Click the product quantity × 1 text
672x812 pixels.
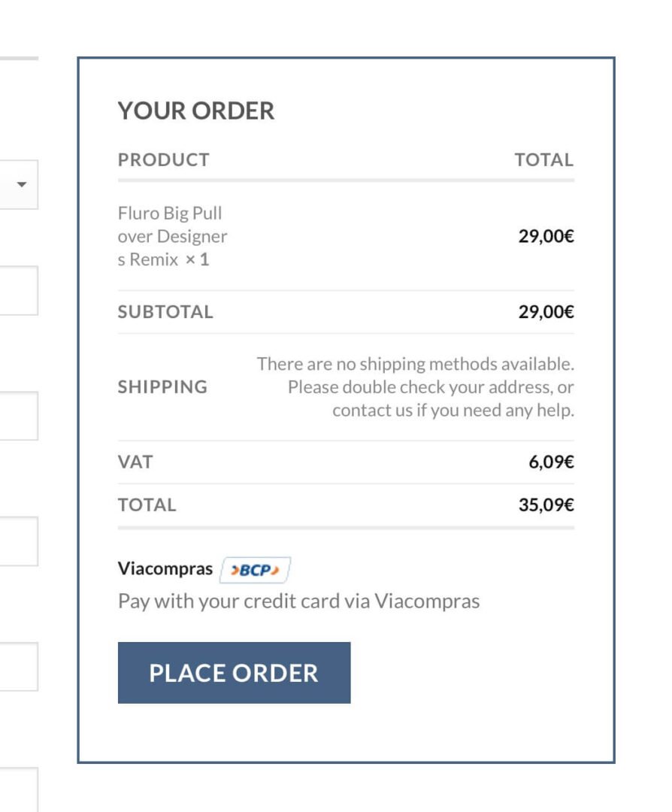point(197,260)
